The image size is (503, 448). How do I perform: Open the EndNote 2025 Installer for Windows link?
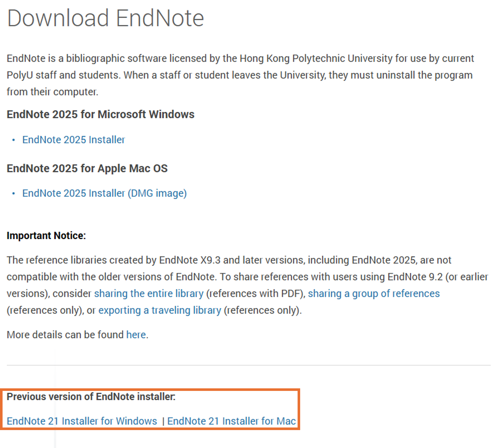[74, 140]
